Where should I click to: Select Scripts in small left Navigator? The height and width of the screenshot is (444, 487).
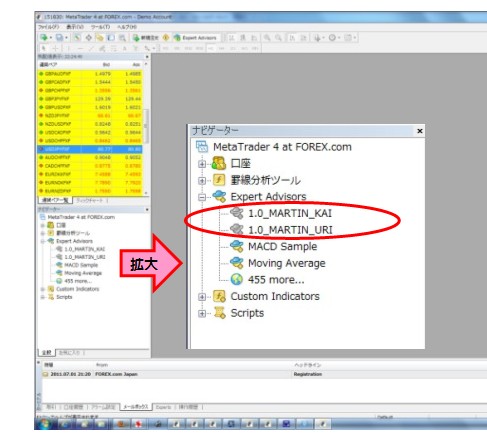(x=64, y=297)
